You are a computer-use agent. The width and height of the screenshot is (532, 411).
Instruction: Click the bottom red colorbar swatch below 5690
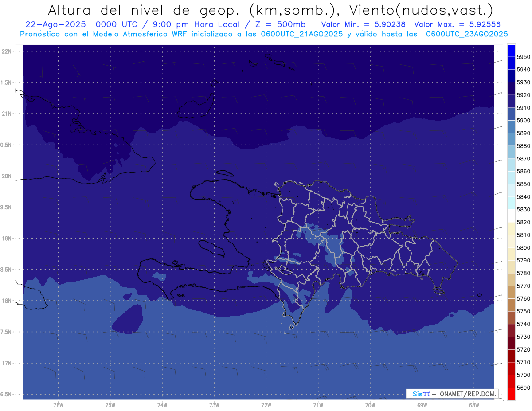coord(511,394)
